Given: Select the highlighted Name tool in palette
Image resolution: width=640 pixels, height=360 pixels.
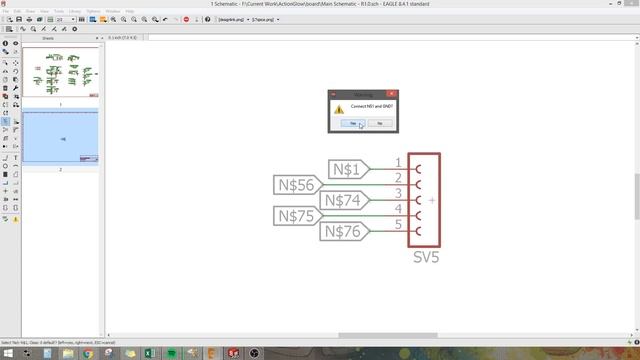Looking at the screenshot, I should (x=5, y=122).
